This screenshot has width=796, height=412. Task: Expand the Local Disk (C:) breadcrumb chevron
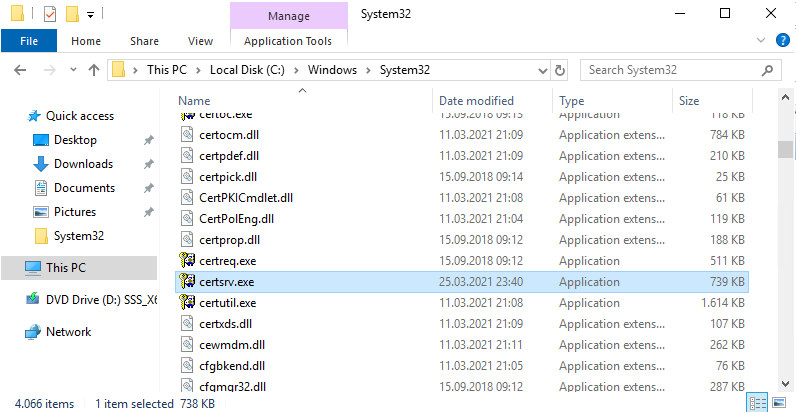click(296, 70)
